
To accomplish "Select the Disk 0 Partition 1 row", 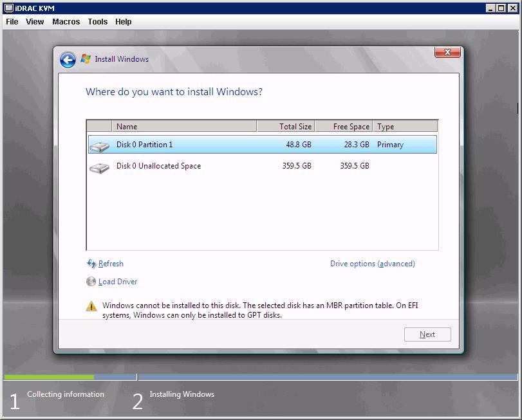I will [263, 145].
